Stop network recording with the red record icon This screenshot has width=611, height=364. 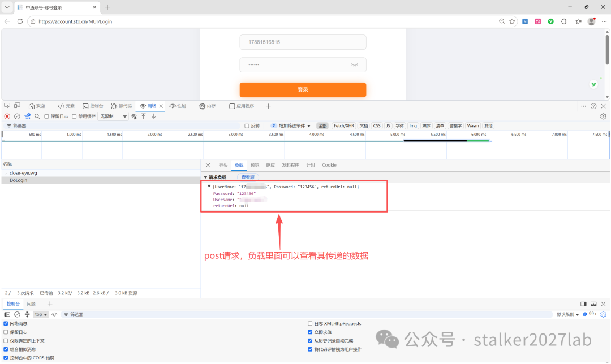point(7,116)
